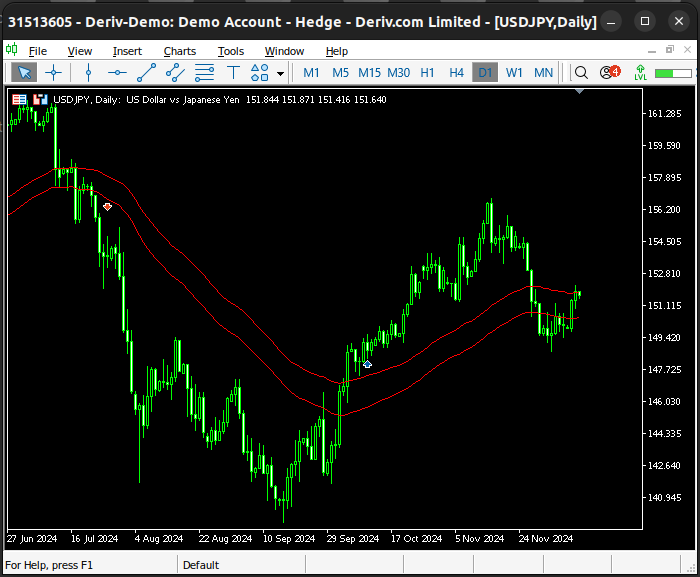Viewport: 700px width, 577px height.
Task: Click the red sell arrow marker
Action: click(107, 207)
